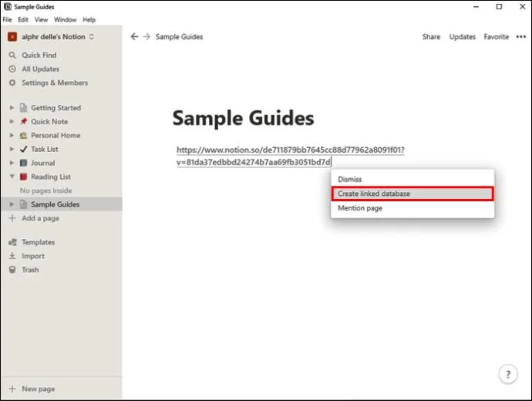Click the plus icon beside New page
532x401 pixels.
12,389
